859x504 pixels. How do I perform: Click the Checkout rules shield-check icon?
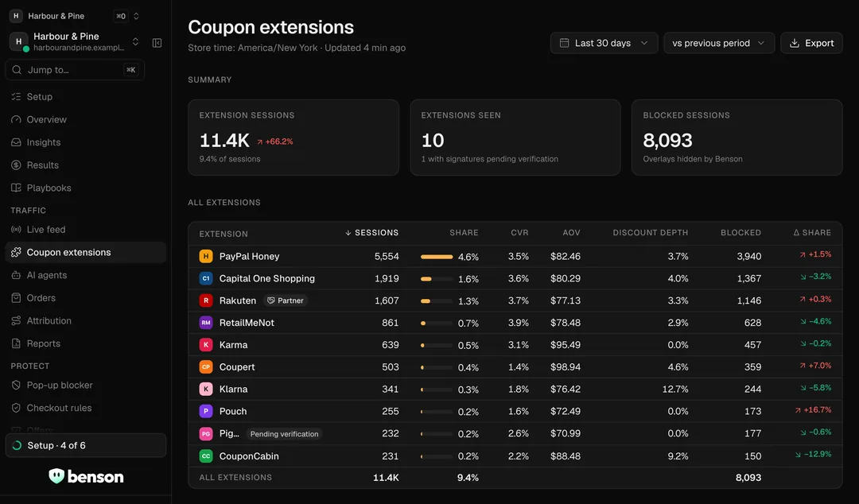pyautogui.click(x=16, y=408)
